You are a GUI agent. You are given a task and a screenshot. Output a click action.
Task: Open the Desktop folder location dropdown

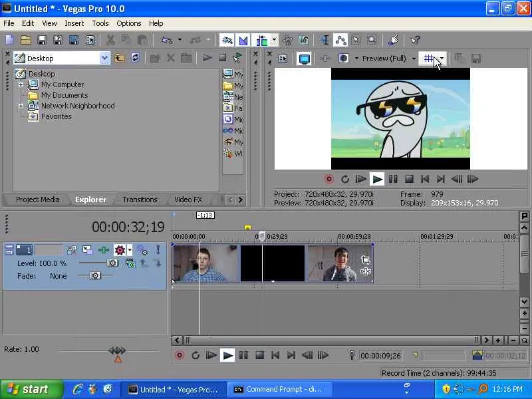[104, 59]
